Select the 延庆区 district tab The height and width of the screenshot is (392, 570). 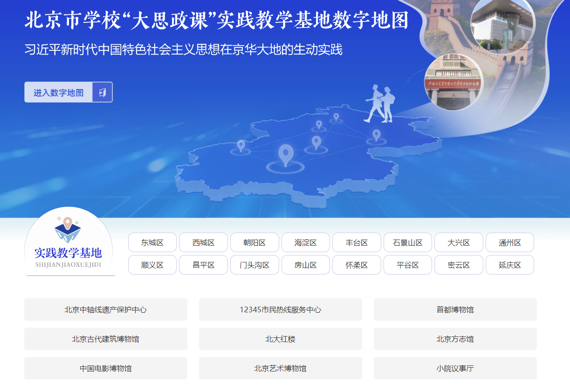click(509, 265)
